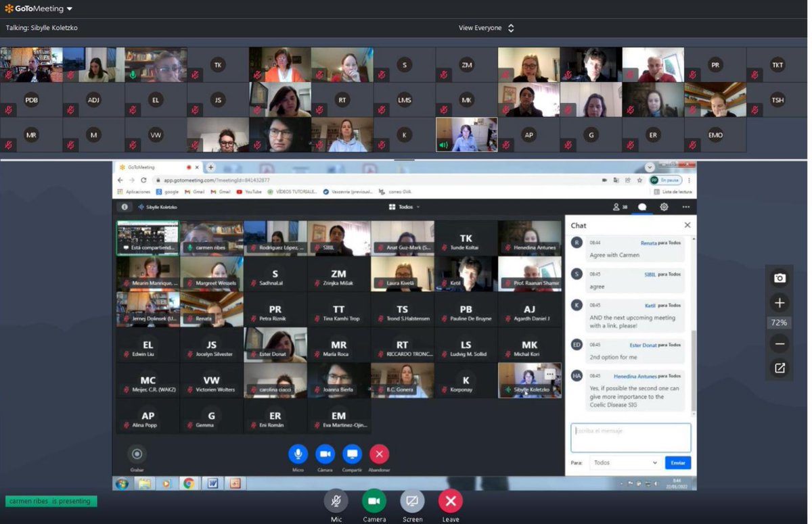
Task: Click the browser back arrow in shared screen
Action: 120,180
